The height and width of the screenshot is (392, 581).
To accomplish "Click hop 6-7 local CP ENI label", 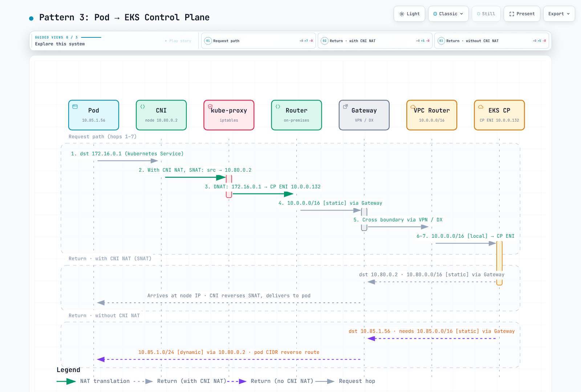I will pyautogui.click(x=466, y=236).
